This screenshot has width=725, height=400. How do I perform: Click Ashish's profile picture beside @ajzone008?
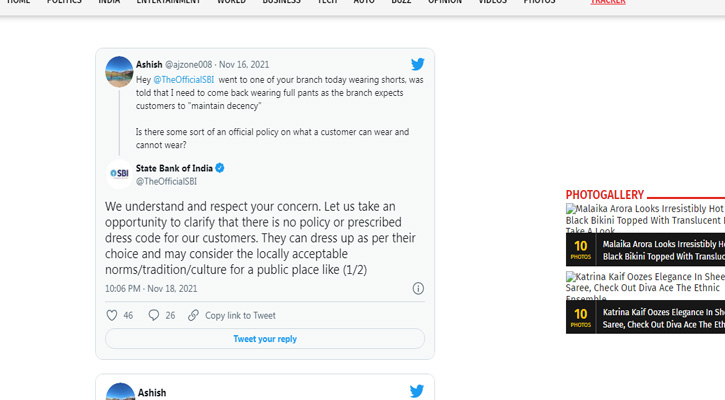point(119,72)
